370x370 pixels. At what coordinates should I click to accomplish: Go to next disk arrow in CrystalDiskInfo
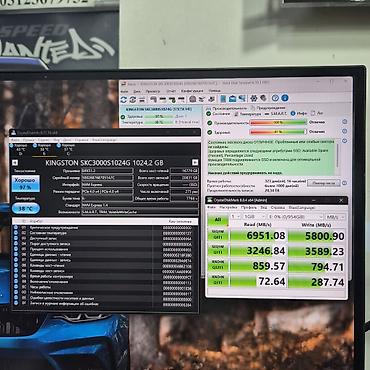[195, 162]
